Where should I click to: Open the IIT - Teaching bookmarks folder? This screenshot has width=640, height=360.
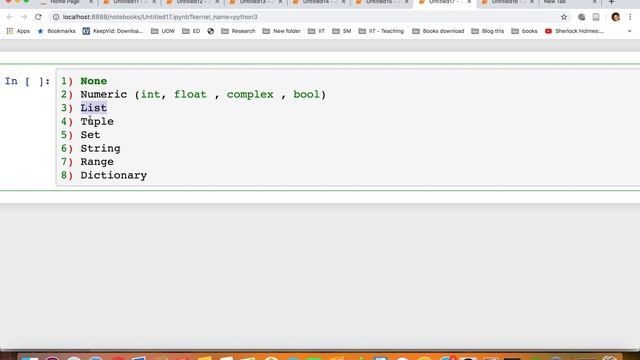[381, 31]
